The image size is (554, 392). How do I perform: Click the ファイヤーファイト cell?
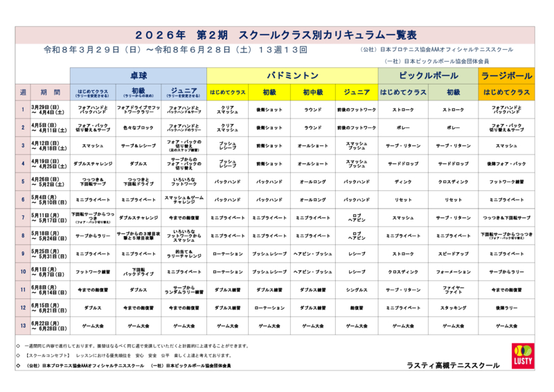point(454,290)
